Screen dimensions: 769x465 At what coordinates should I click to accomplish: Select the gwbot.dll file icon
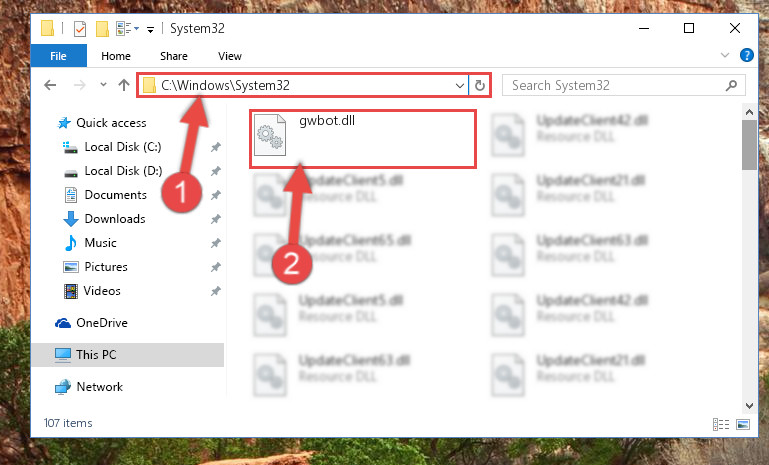point(270,134)
